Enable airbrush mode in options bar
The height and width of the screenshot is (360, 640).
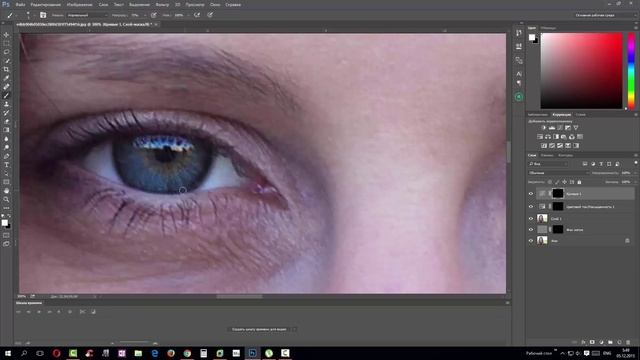pyautogui.click(x=197, y=15)
